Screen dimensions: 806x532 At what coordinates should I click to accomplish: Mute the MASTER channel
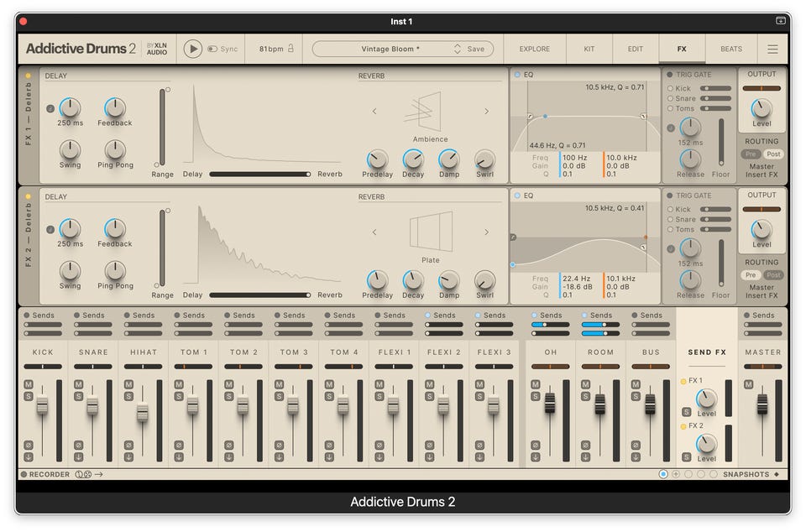pos(748,384)
